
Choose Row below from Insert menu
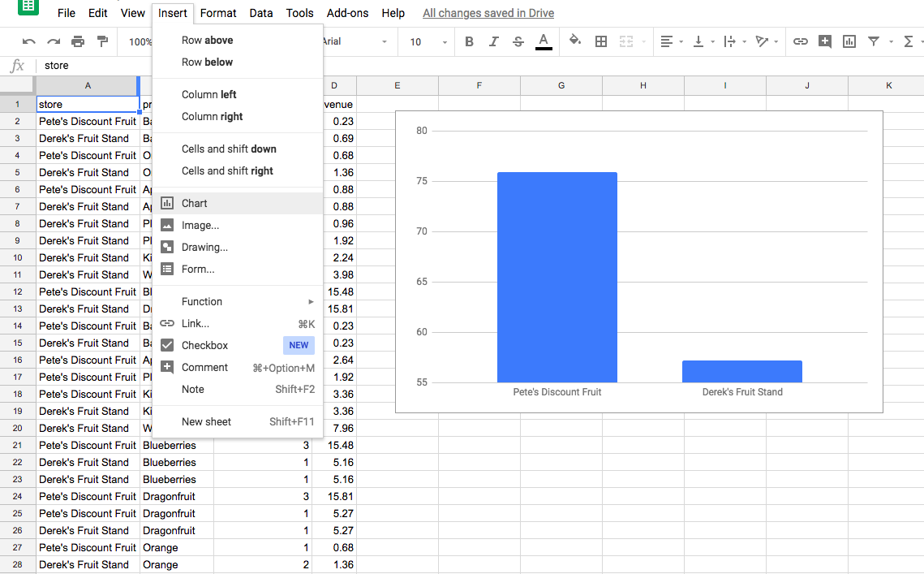pyautogui.click(x=238, y=62)
